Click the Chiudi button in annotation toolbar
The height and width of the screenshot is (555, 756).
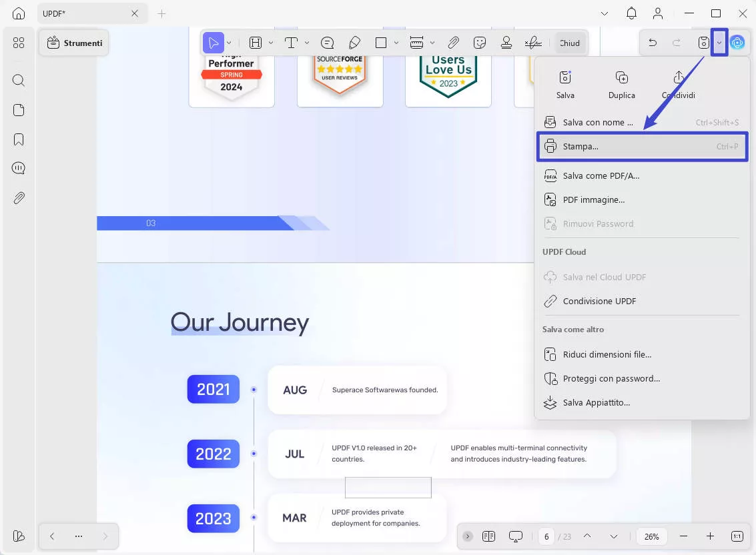pyautogui.click(x=569, y=43)
